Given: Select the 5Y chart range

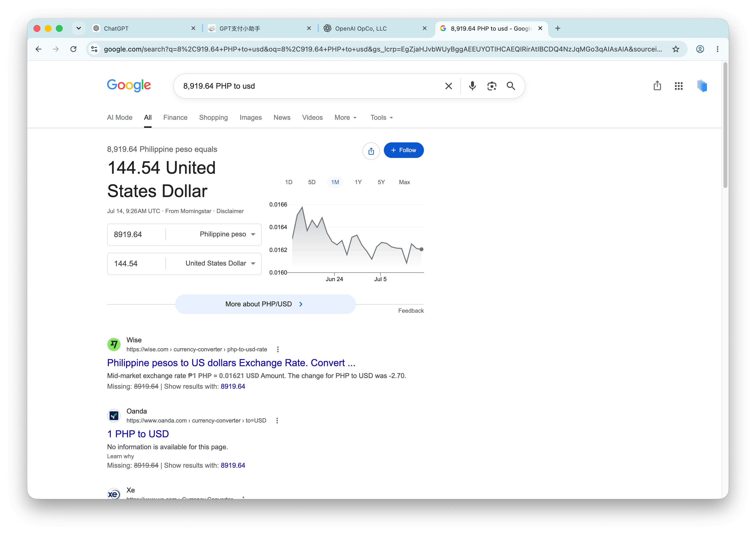Looking at the screenshot, I should [x=381, y=182].
